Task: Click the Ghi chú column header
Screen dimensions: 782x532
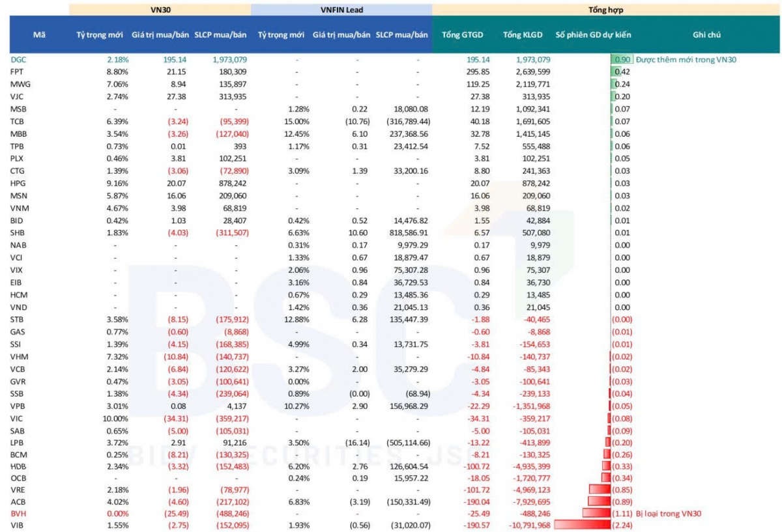Action: click(x=707, y=35)
